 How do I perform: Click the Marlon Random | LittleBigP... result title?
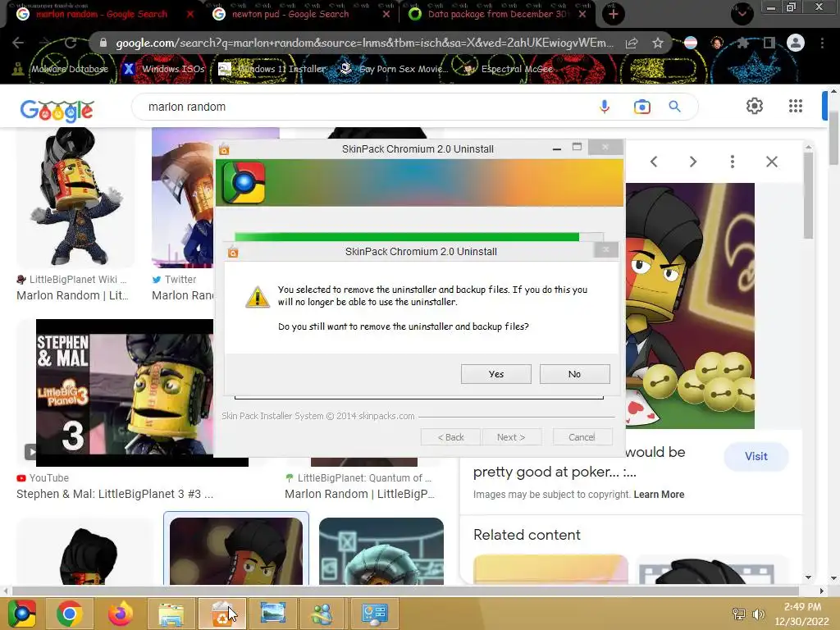pyautogui.click(x=359, y=494)
